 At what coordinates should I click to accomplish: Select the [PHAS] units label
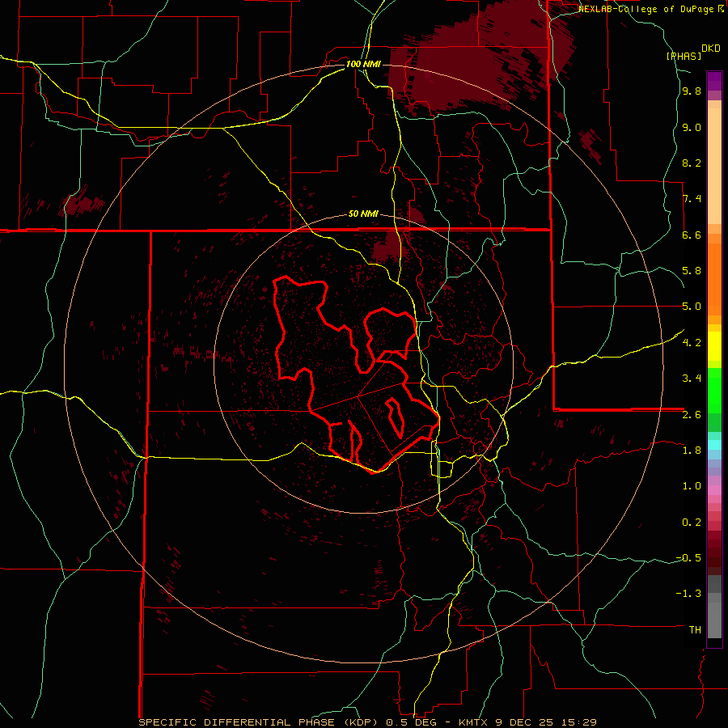(x=684, y=56)
